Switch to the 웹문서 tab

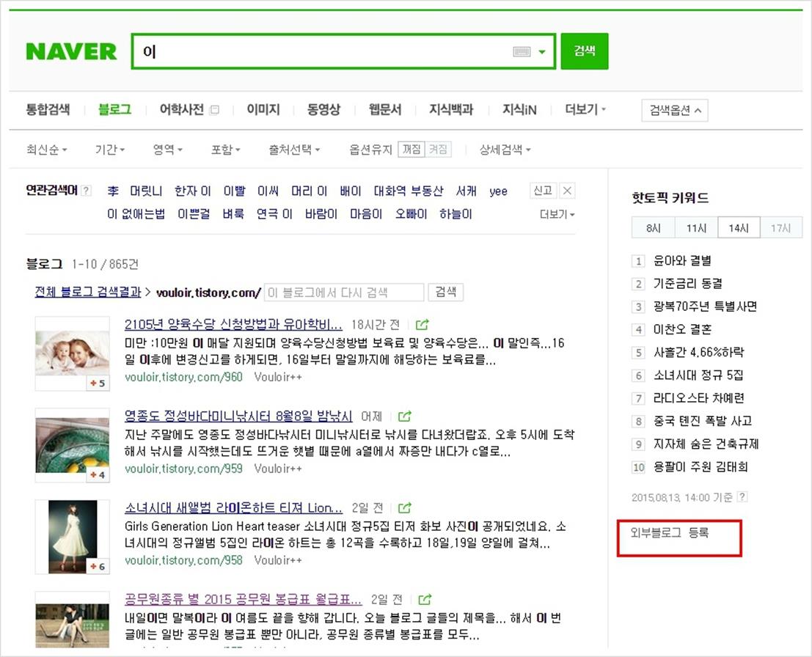click(x=385, y=109)
